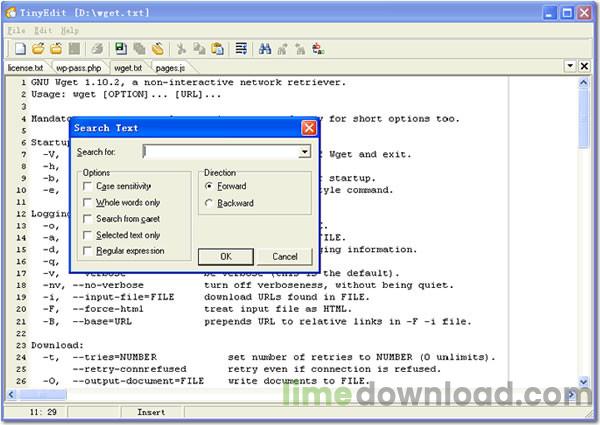Click the vertical scrollbar thumb
The height and width of the screenshot is (425, 600).
click(x=584, y=117)
